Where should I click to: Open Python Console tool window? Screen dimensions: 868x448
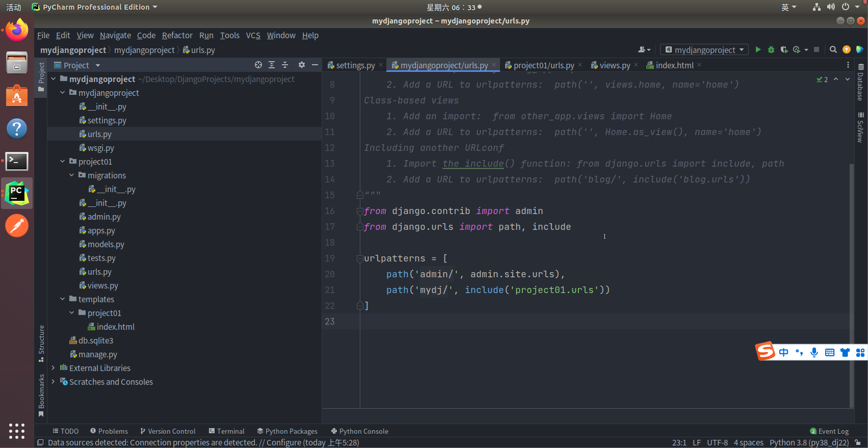click(x=359, y=431)
